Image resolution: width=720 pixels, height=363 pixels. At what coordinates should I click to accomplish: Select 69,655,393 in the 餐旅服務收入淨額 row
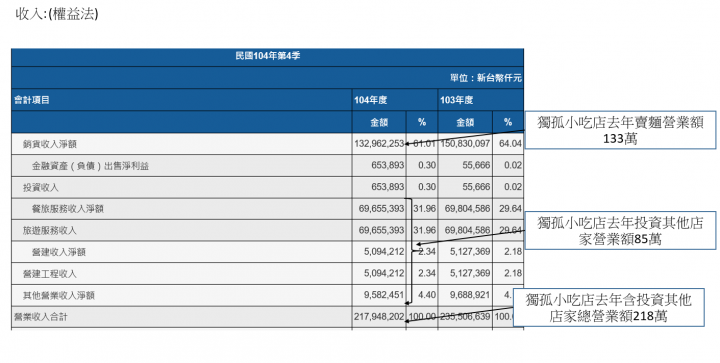[382, 208]
